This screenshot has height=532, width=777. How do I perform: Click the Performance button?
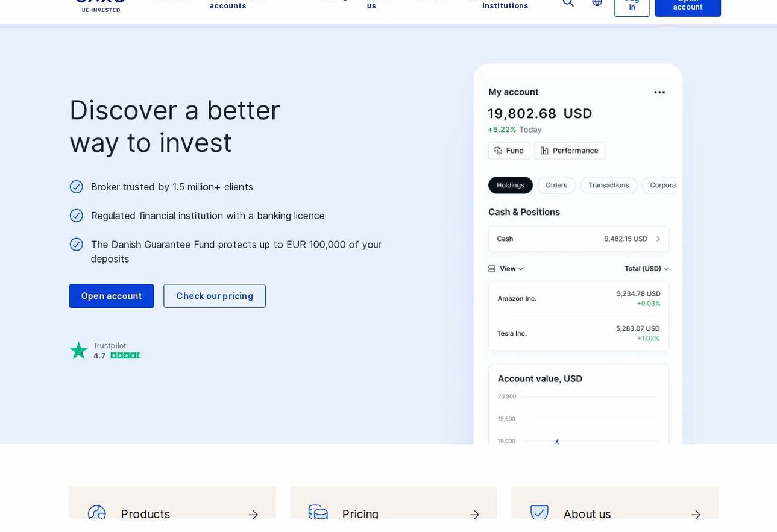[x=570, y=151]
